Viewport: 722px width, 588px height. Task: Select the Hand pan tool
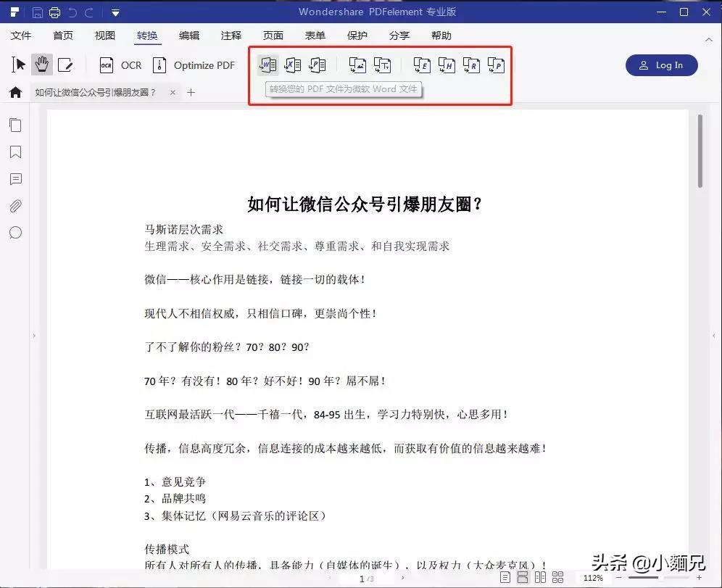coord(41,65)
